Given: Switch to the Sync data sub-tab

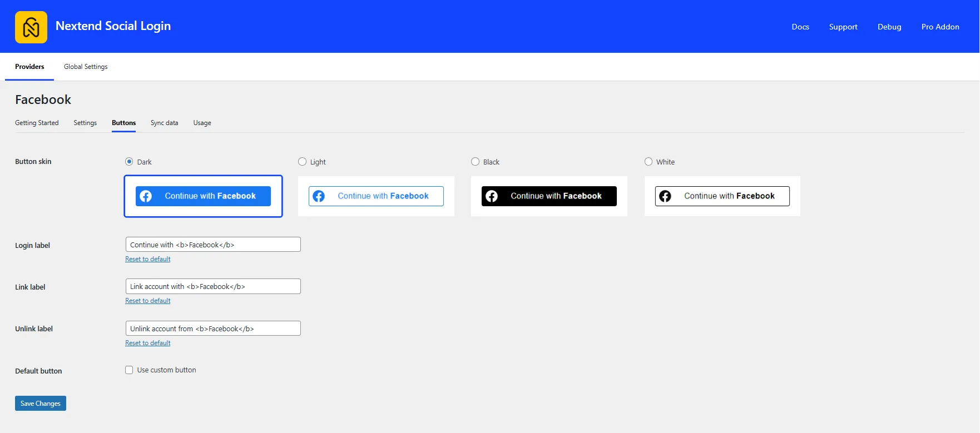Looking at the screenshot, I should coord(164,123).
